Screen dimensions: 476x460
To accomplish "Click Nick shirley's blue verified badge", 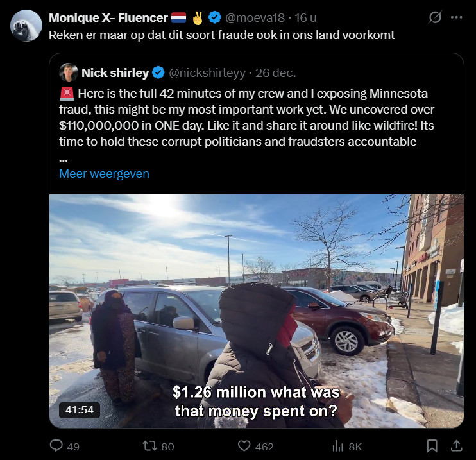I will 158,73.
